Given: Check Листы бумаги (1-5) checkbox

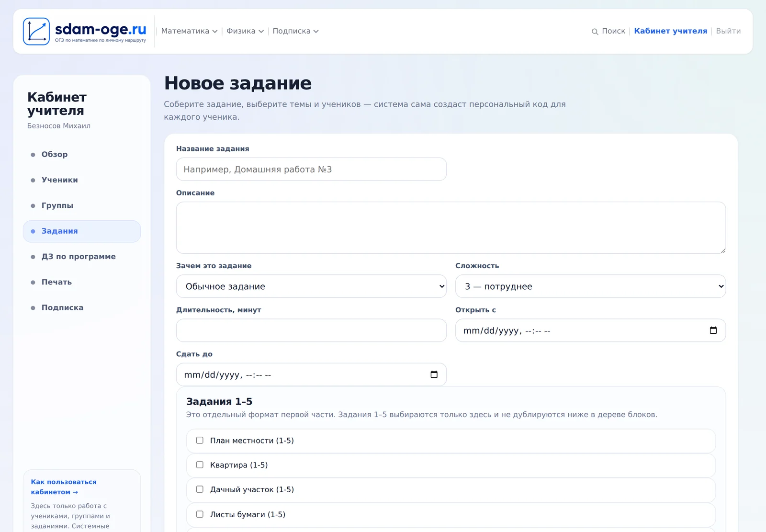Looking at the screenshot, I should (200, 514).
